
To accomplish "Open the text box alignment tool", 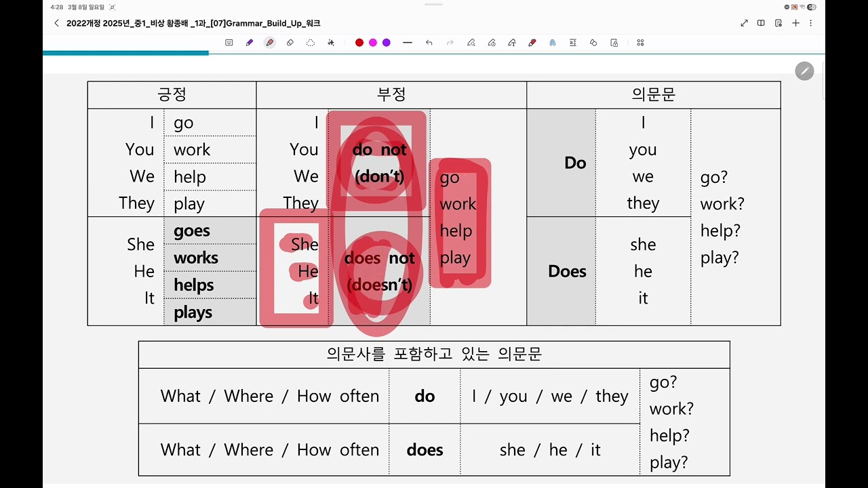I will 573,43.
